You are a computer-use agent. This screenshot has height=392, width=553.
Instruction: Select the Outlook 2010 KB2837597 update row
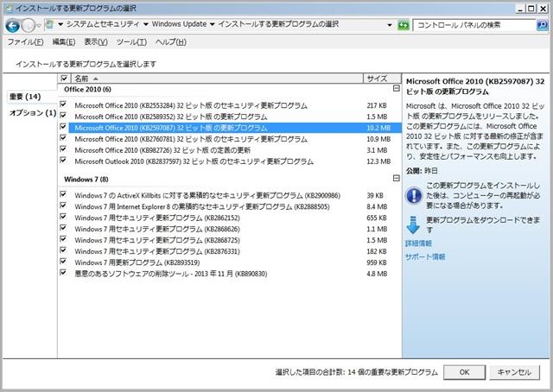point(235,161)
